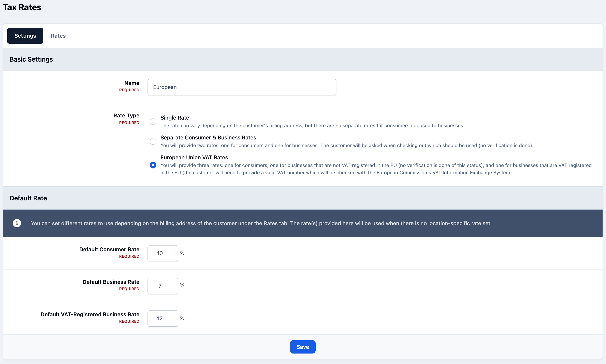Image resolution: width=606 pixels, height=364 pixels.
Task: Edit the Default Consumer Rate field
Action: (x=163, y=253)
